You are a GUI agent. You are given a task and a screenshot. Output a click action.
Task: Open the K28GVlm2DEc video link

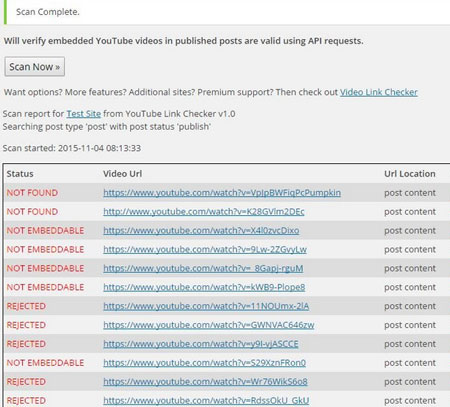tap(204, 212)
